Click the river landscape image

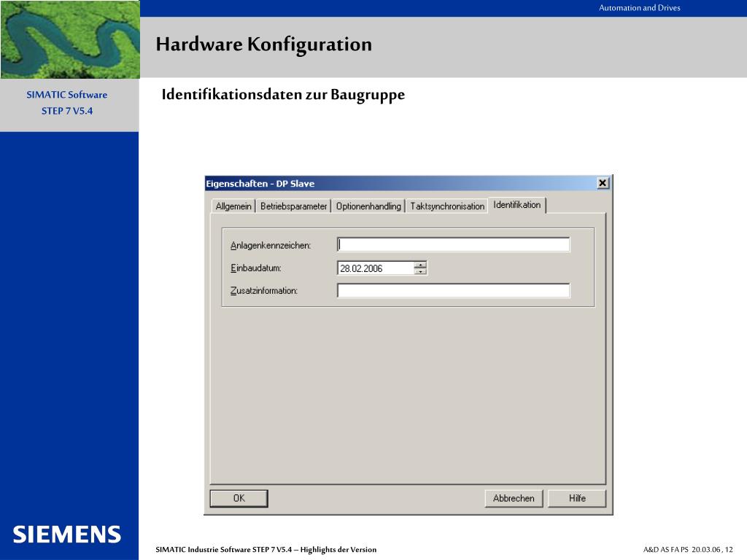(70, 39)
